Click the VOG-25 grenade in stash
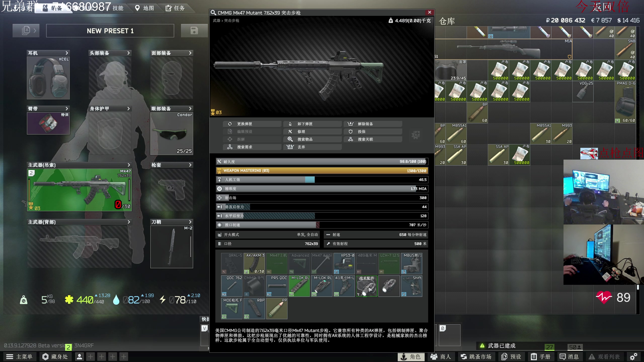This screenshot has height=362, width=644. [583, 92]
